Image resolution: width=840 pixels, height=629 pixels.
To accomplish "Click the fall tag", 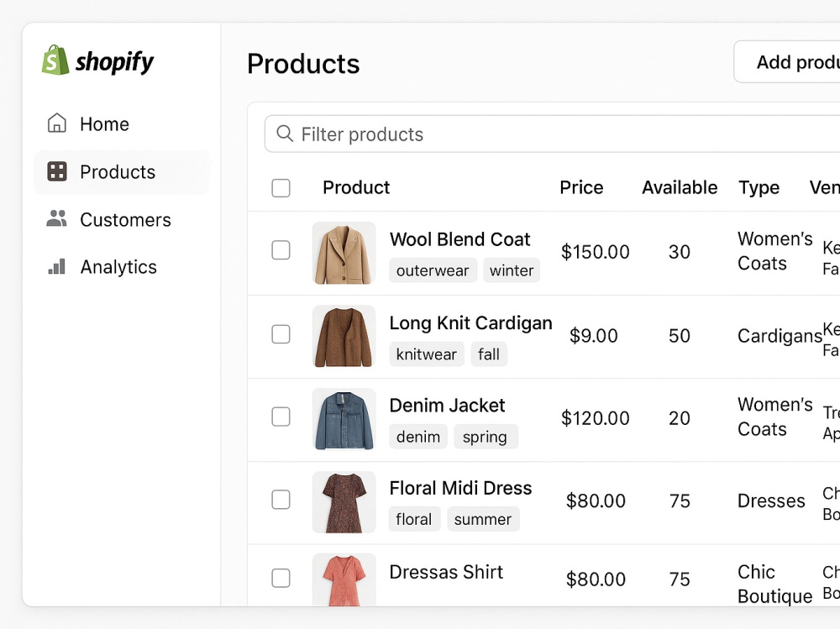I will 489,354.
